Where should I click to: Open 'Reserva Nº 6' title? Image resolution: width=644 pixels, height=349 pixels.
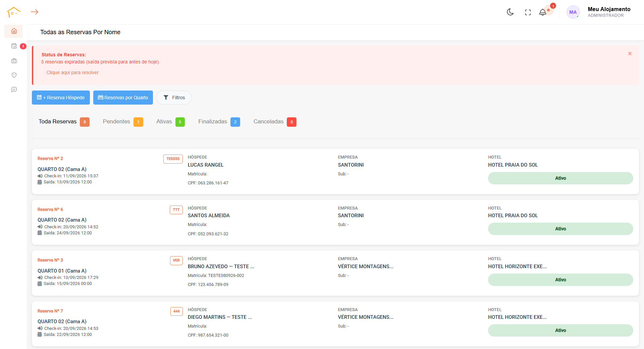[x=50, y=210]
